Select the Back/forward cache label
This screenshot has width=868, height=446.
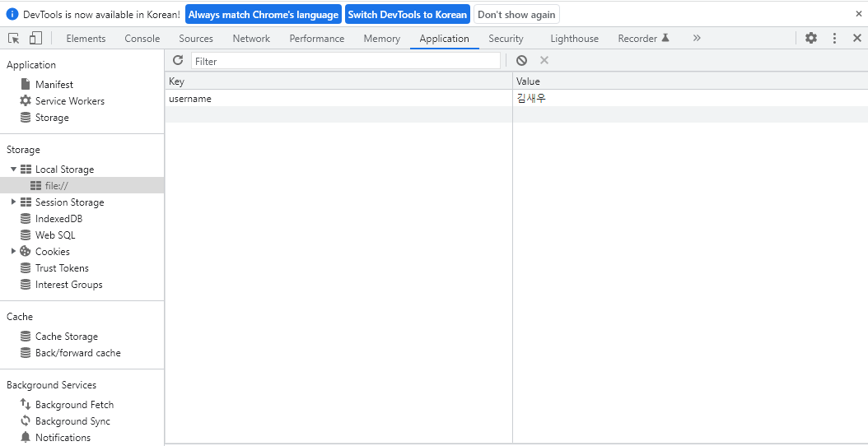coord(78,353)
